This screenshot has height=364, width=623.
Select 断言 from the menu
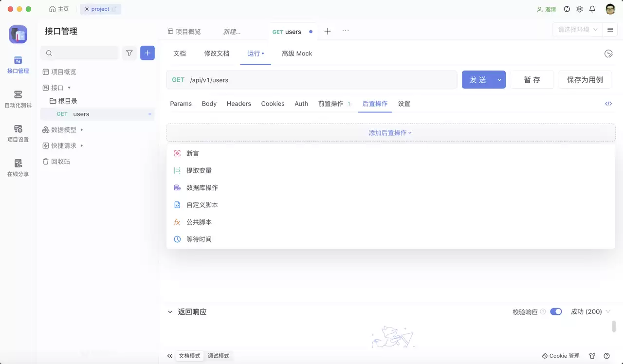pos(390,153)
